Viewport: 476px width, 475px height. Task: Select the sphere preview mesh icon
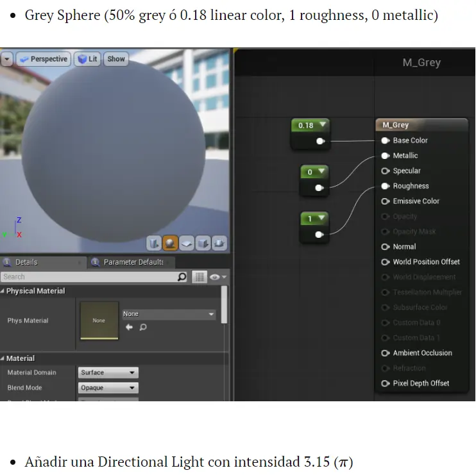coord(170,243)
